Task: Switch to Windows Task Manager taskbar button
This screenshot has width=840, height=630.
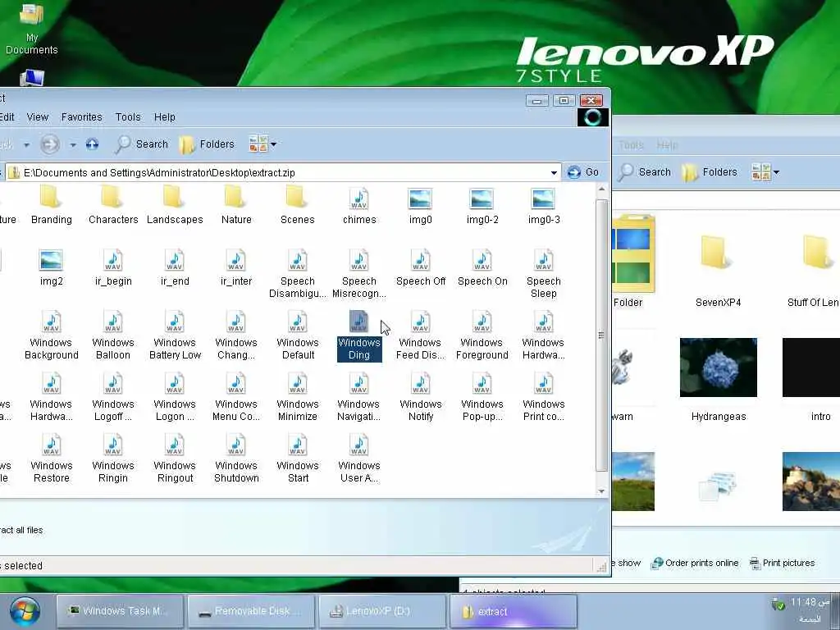Action: coord(120,610)
